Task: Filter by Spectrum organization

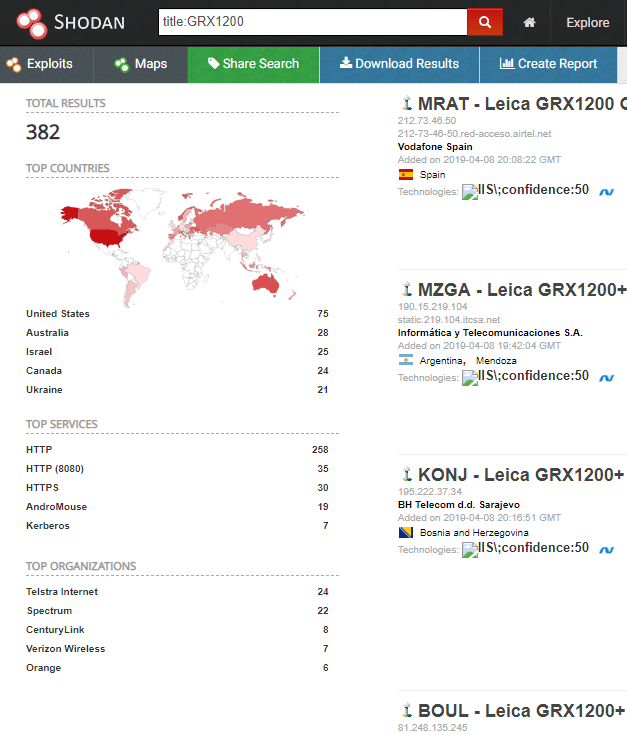Action: (49, 611)
